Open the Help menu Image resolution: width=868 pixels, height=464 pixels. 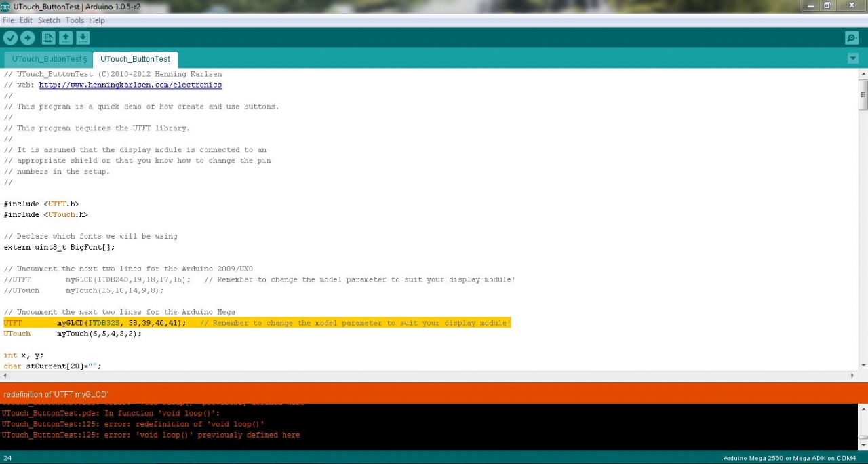point(97,20)
